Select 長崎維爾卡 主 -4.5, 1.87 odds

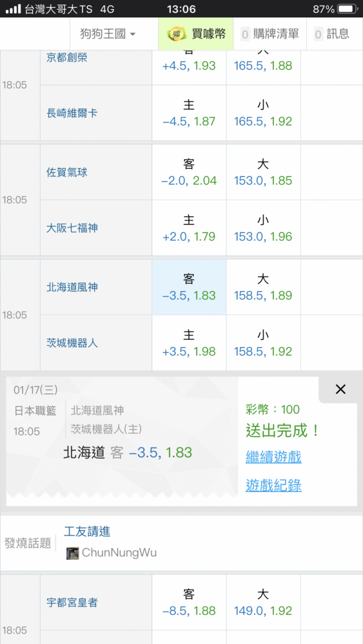pyautogui.click(x=189, y=113)
